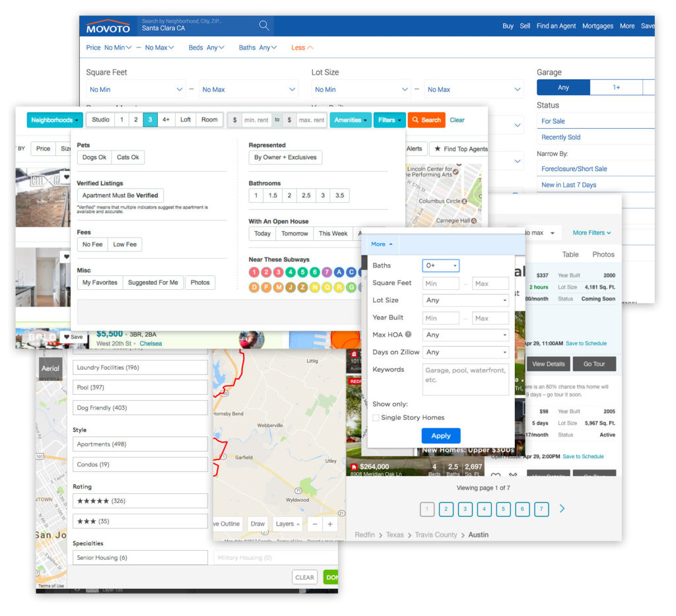This screenshot has height=616, width=676.
Task: Select the red 3 subway line icon
Action: click(x=278, y=272)
